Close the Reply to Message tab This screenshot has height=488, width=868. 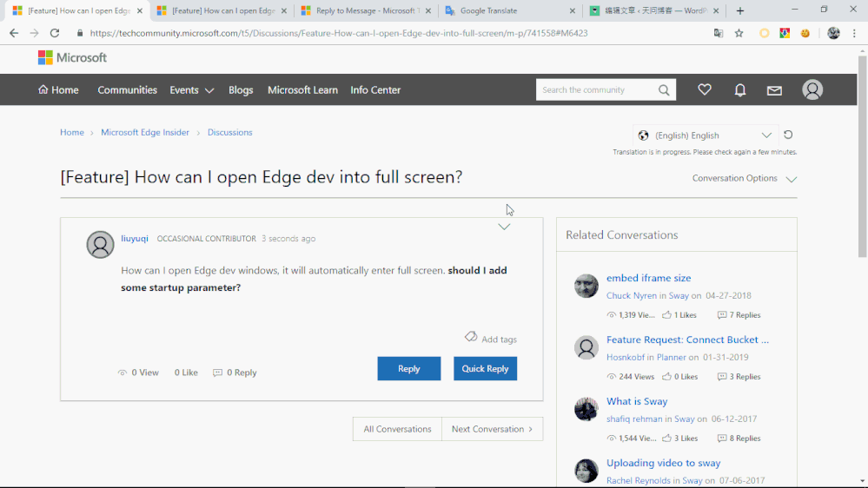pyautogui.click(x=427, y=10)
